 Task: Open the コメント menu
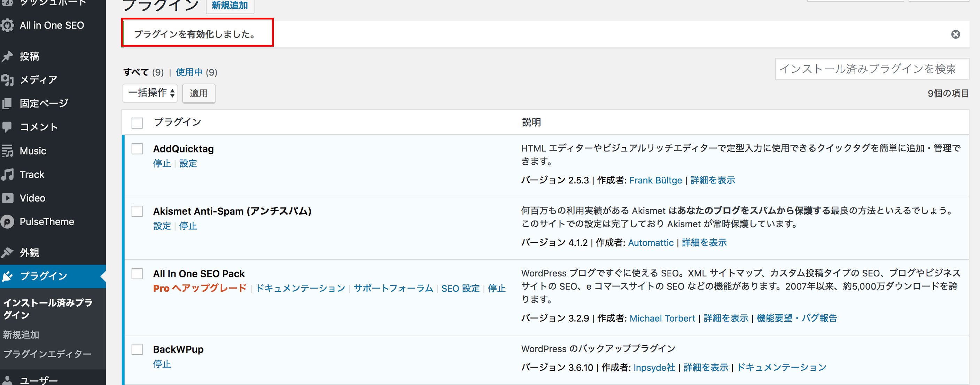point(38,127)
